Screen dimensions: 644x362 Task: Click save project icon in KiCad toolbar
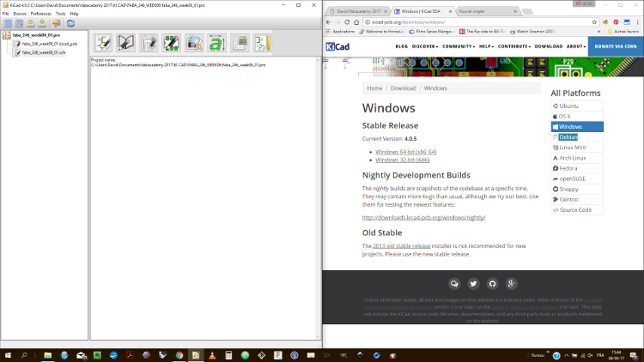[42, 23]
